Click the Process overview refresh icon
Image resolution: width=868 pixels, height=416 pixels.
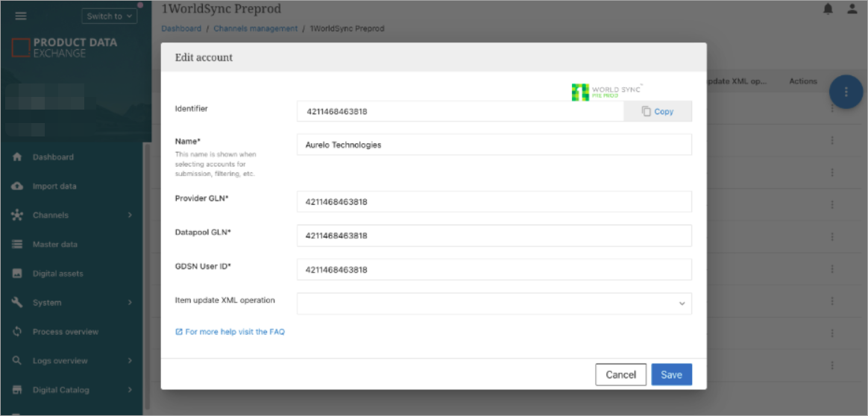(x=17, y=332)
